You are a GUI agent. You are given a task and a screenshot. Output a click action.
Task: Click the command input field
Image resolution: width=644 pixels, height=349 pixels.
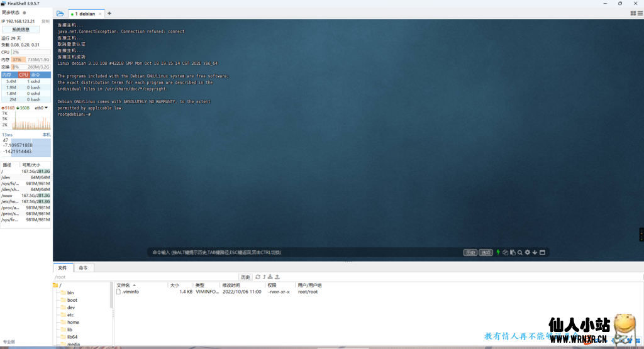[302, 252]
